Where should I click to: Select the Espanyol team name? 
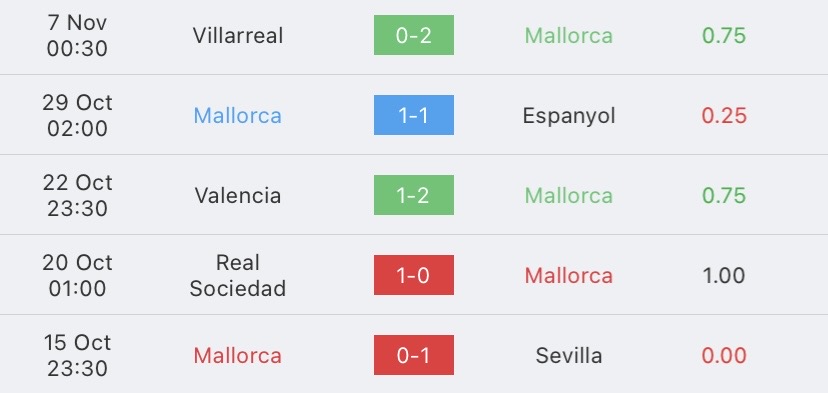569,116
